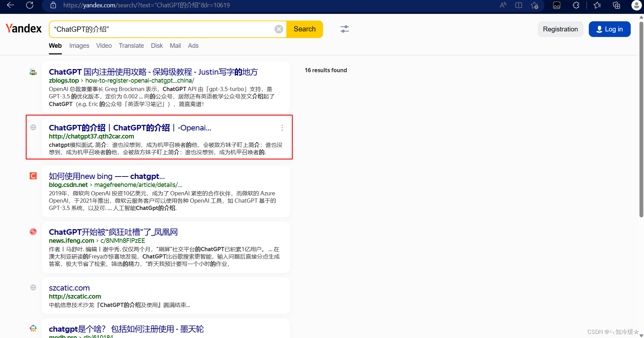Toggle the read aloud icon in address bar
The width and height of the screenshot is (644, 338).
point(503,5)
